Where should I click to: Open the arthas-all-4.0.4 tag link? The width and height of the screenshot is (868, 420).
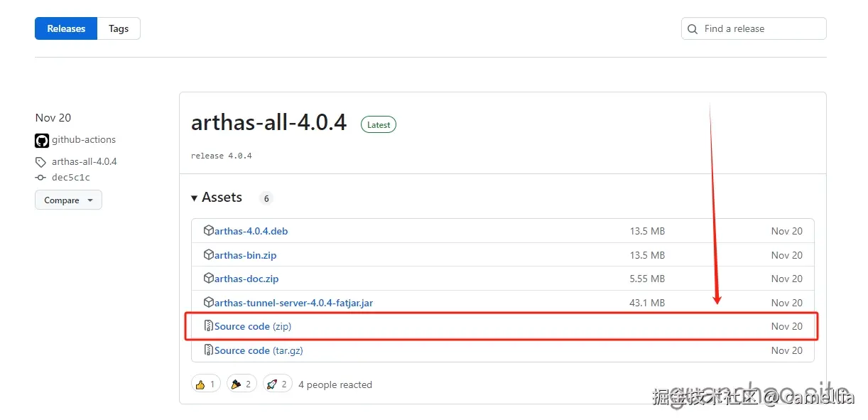pyautogui.click(x=85, y=161)
